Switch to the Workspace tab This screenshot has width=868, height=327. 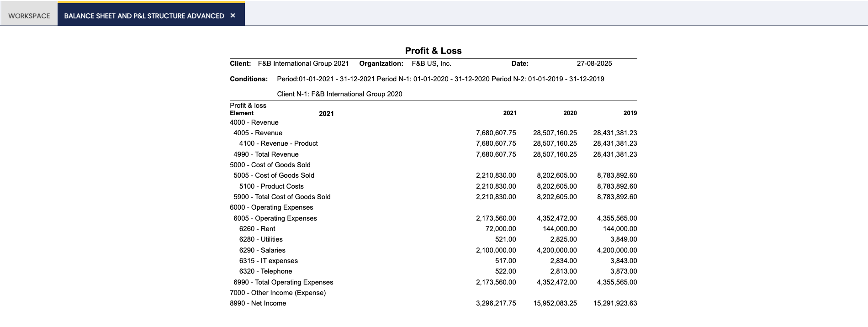coord(29,16)
